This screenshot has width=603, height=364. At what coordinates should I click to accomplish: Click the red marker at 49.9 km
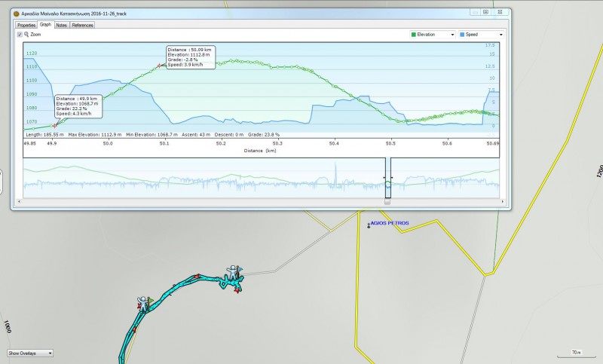[x=54, y=126]
